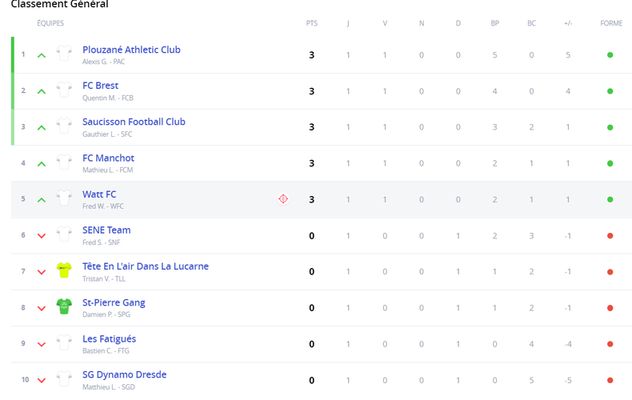Open Saucisson Football Club team link
The width and height of the screenshot is (632, 400).
click(134, 122)
